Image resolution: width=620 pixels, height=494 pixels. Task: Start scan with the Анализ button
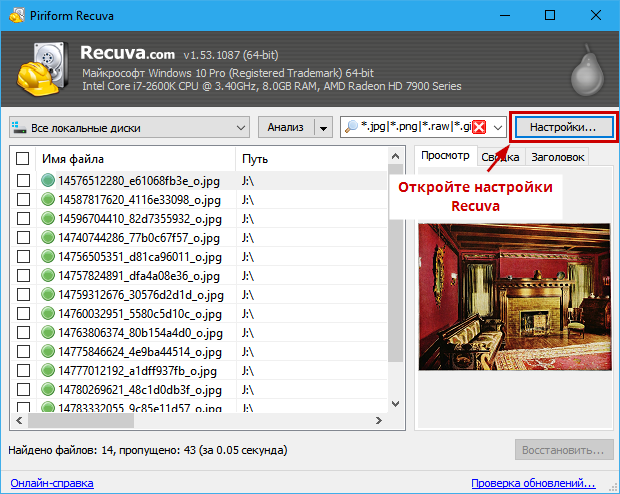[x=286, y=127]
